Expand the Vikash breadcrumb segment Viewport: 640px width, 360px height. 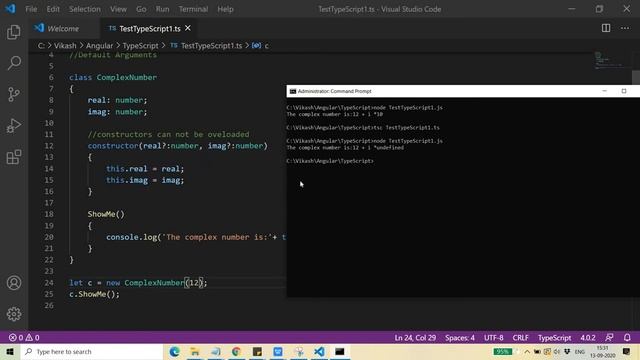65,46
